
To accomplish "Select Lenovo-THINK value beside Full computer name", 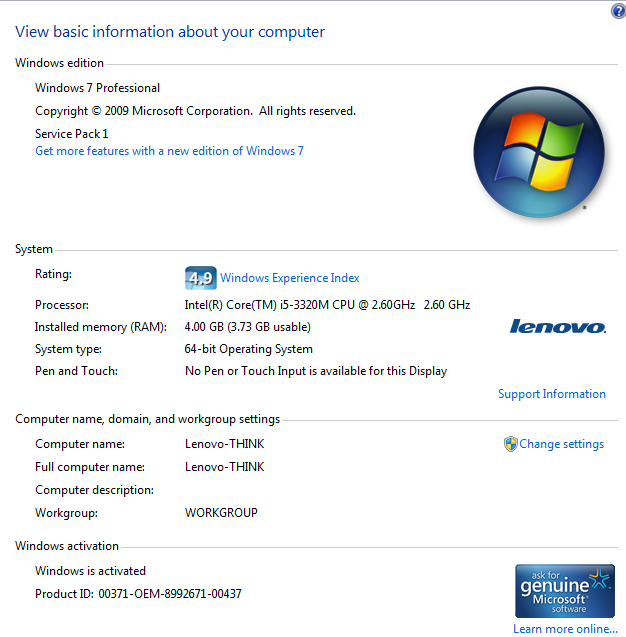I will pyautogui.click(x=225, y=467).
